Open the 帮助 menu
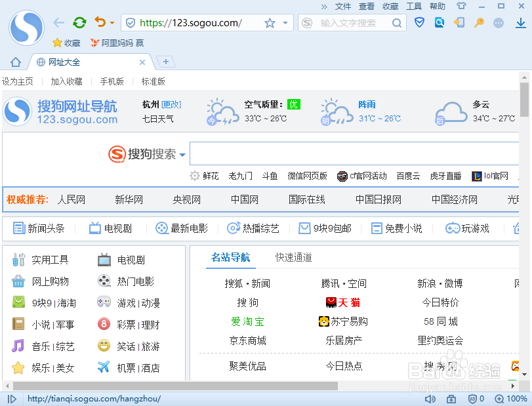The height and width of the screenshot is (406, 532). pos(438,7)
